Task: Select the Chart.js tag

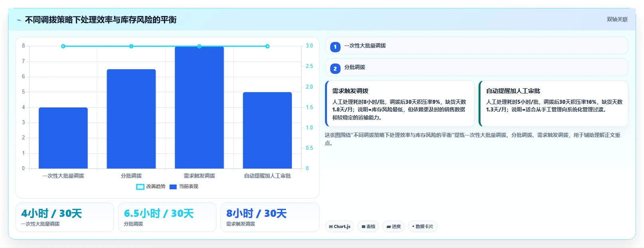Action: (x=339, y=226)
